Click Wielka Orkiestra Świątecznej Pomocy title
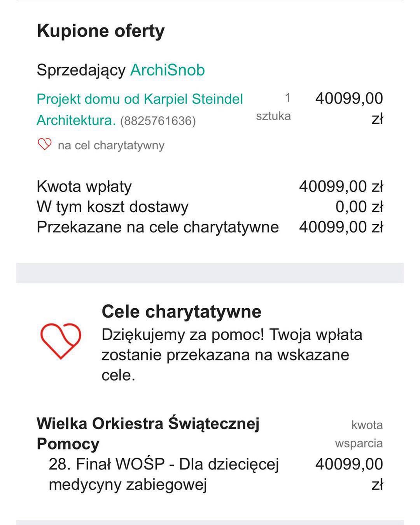The width and height of the screenshot is (420, 525). (148, 434)
